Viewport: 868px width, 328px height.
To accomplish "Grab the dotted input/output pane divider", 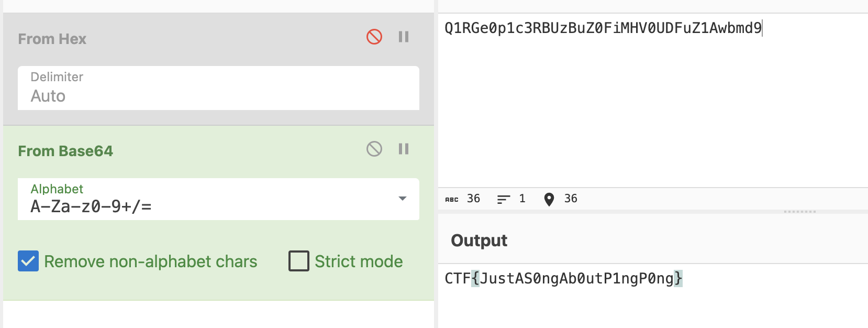I will [799, 212].
